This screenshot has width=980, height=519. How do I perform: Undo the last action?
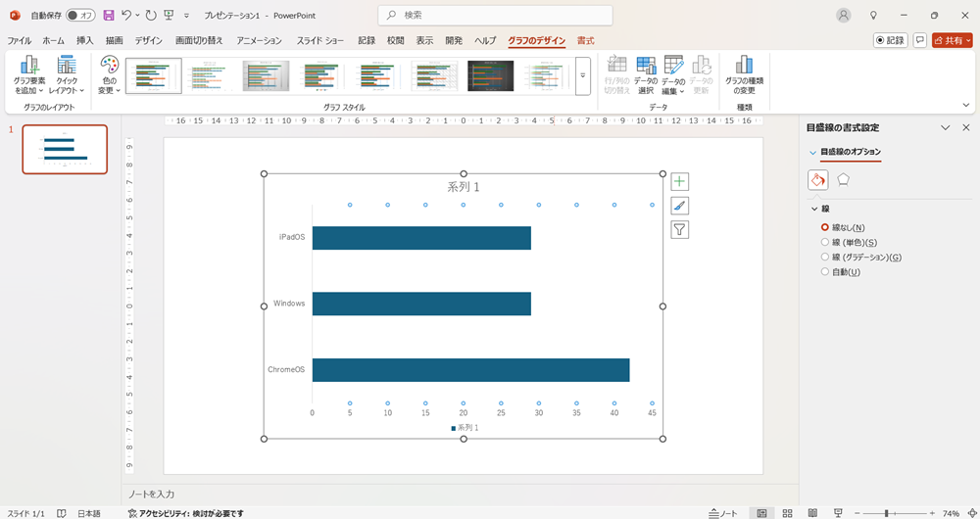[126, 15]
